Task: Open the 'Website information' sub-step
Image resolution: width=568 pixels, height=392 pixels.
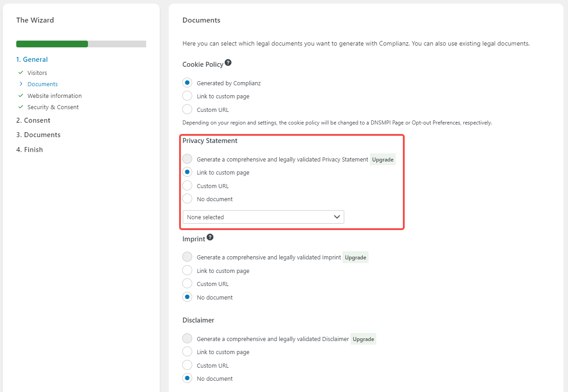Action: point(55,96)
